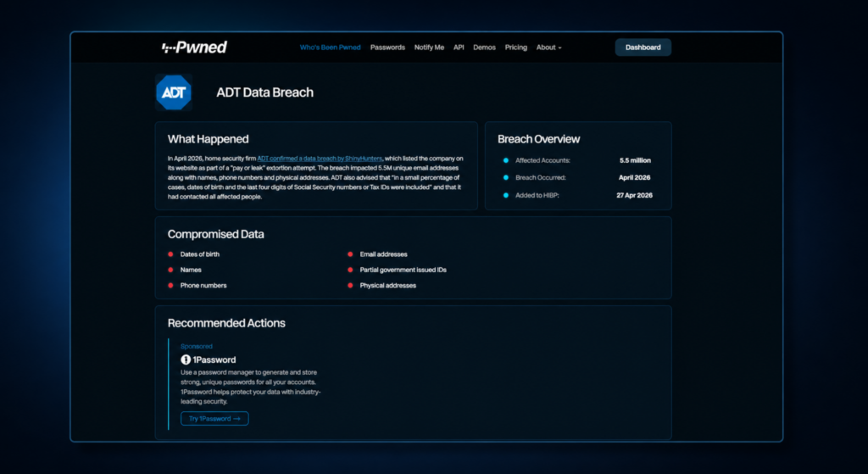This screenshot has width=868, height=474.
Task: Click the red bullet beside Email addresses
Action: [350, 254]
